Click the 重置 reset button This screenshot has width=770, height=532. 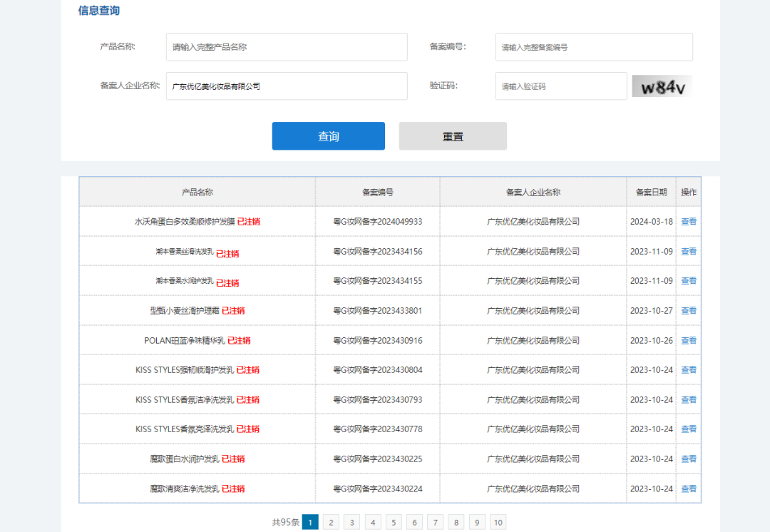pyautogui.click(x=453, y=136)
